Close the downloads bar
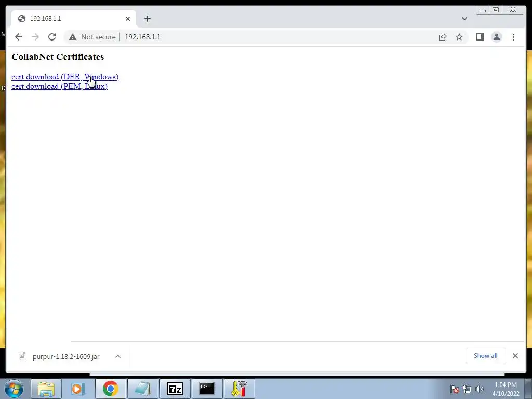This screenshot has width=532, height=399. pos(515,356)
